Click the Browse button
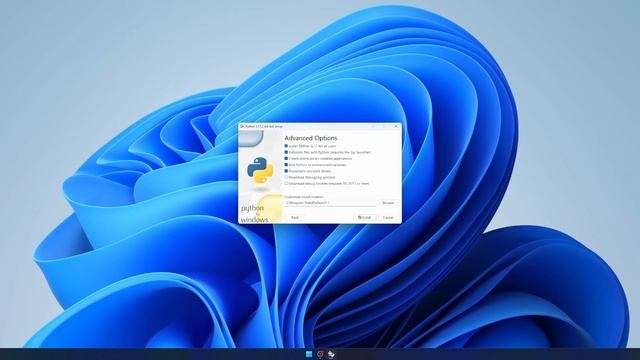Viewport: 640px width, 360px height. (x=388, y=202)
